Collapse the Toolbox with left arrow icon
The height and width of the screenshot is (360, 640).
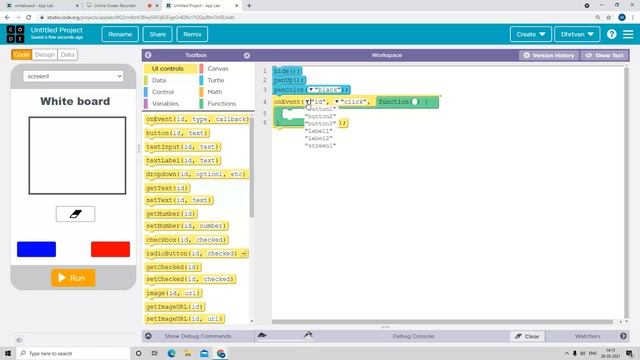[x=148, y=55]
